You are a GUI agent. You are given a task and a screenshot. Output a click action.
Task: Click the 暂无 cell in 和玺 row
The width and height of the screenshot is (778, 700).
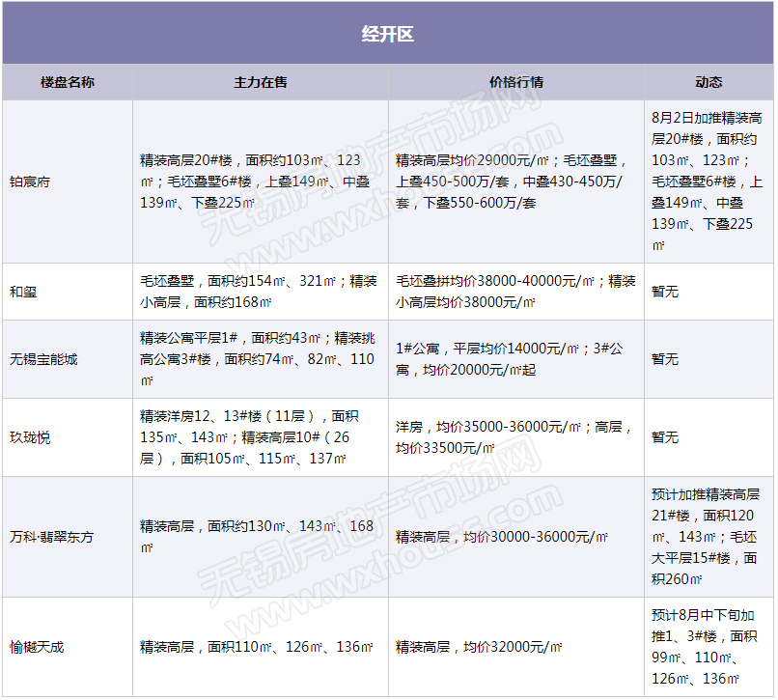point(665,291)
